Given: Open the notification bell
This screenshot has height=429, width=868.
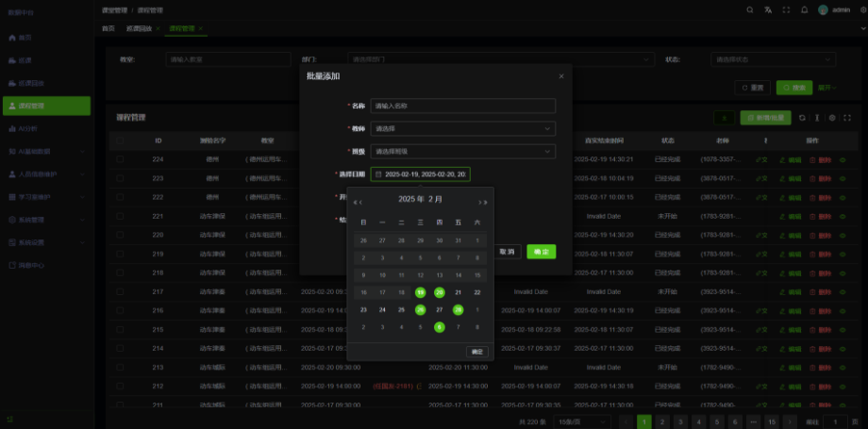Looking at the screenshot, I should (x=804, y=9).
